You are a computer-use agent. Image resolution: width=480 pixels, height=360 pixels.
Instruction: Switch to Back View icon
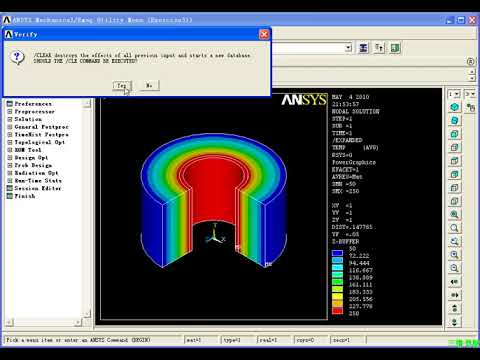point(454,174)
